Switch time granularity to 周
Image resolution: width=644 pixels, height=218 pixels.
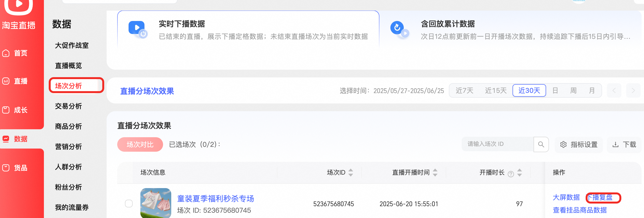573,90
